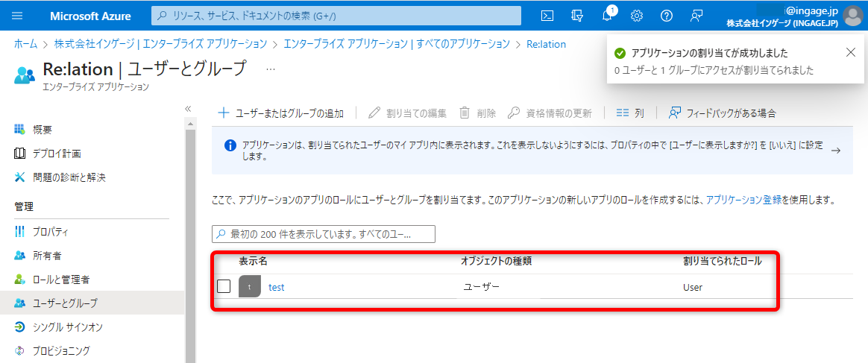Go to 株式会社インゲージ | エンタープライズ アプリケーション breadcrumb
This screenshot has width=868, height=363.
(x=160, y=44)
